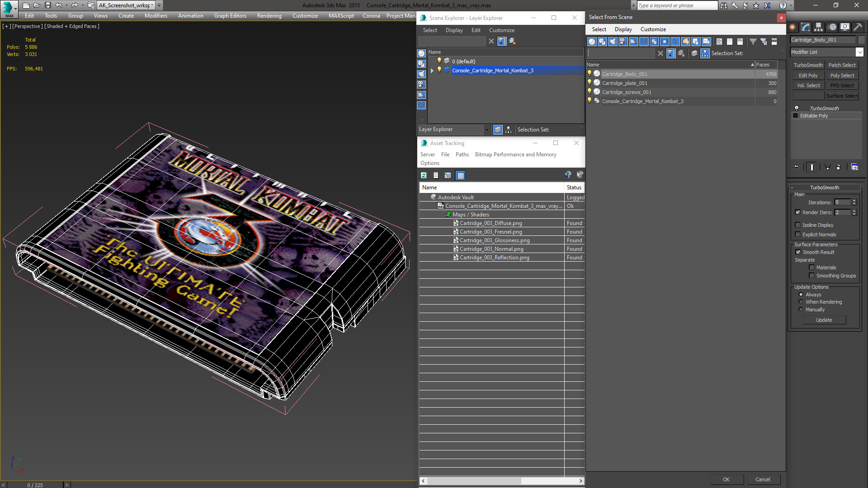
Task: Open Rendering menu in main menu bar
Action: [x=269, y=16]
